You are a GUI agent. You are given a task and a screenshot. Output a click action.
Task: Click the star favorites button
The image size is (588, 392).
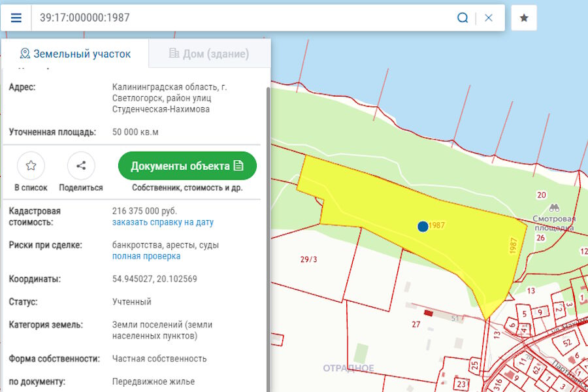click(x=524, y=18)
